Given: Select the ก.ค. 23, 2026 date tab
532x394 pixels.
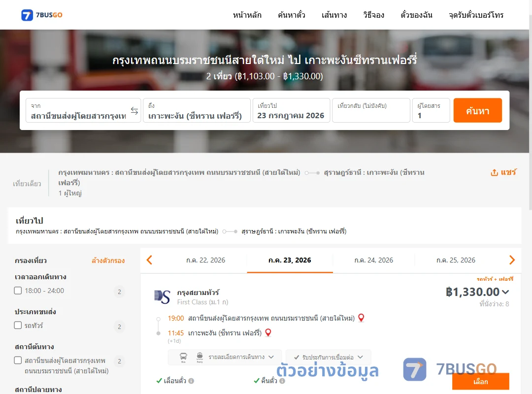Looking at the screenshot, I should click(290, 260).
